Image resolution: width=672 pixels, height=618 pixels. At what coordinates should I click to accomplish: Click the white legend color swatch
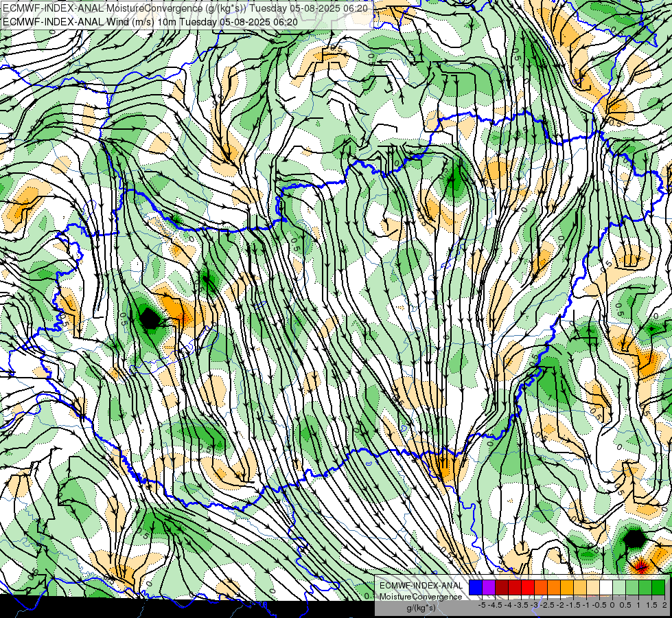click(606, 587)
